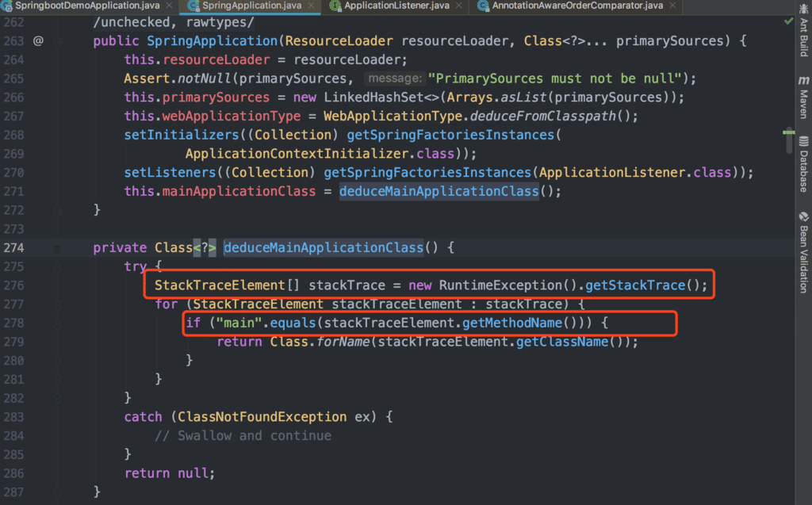Collapse deduceMainApplicationClass method at line 274
812x505 pixels.
pyautogui.click(x=57, y=248)
